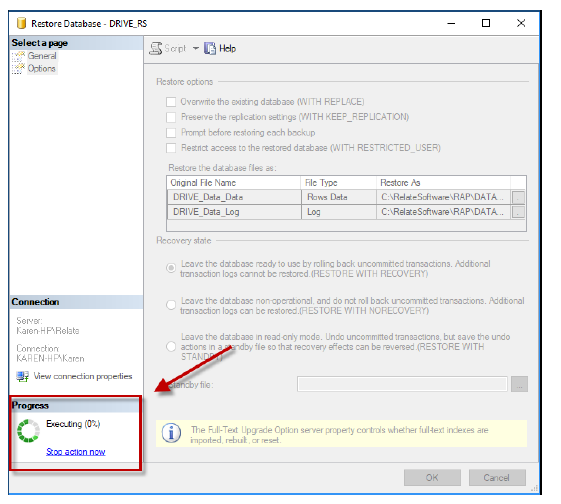561x504 pixels.
Task: Select RESTORE WITH NORECOVERY radio option
Action: [171, 305]
